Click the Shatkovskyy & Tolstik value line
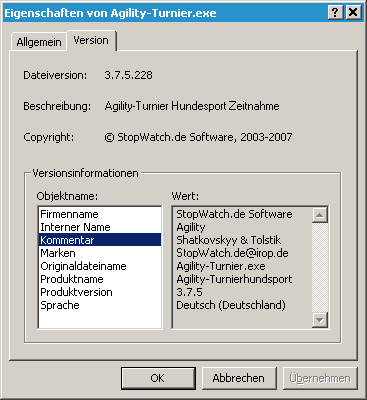 [229, 240]
